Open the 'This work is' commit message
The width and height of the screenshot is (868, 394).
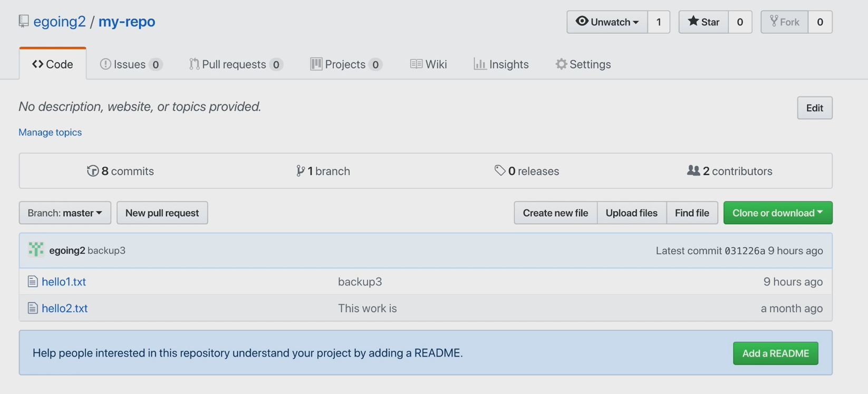coord(368,308)
